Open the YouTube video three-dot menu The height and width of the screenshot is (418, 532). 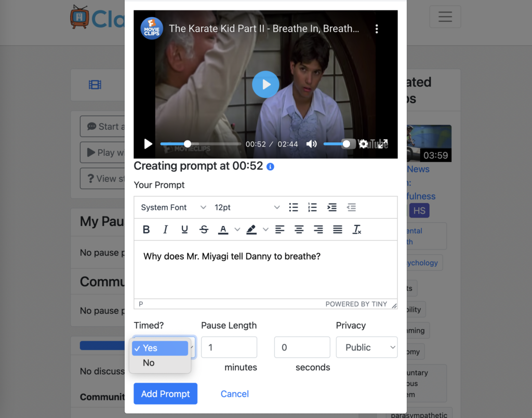(377, 29)
